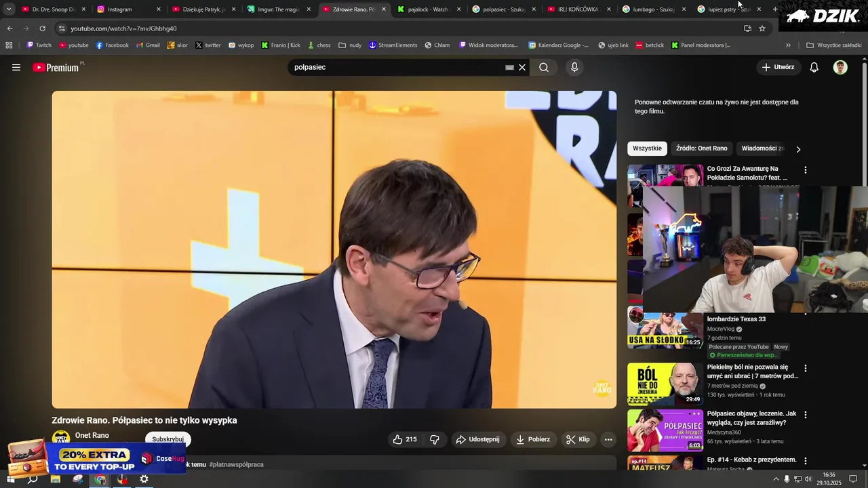Open menu for Co Grozi Za Awanturę video
868x488 pixels.
[x=806, y=170]
